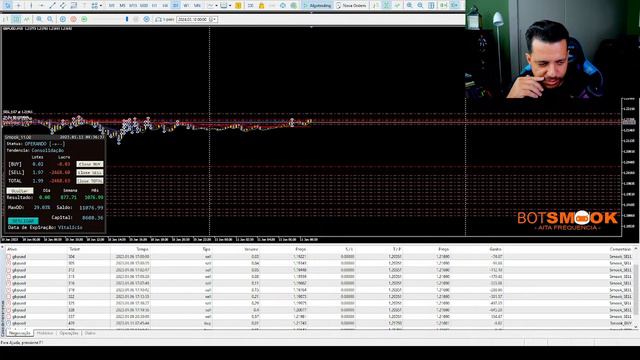Open the Histórico tab

[x=45, y=333]
